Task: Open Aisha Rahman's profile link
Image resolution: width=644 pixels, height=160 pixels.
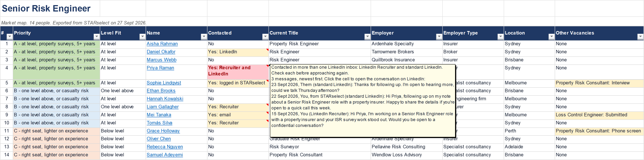Action: coord(162,44)
